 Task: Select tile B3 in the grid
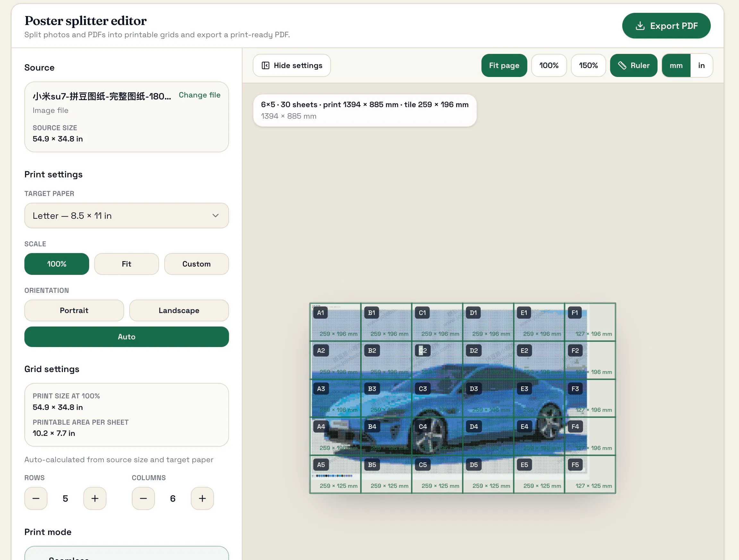pos(386,398)
